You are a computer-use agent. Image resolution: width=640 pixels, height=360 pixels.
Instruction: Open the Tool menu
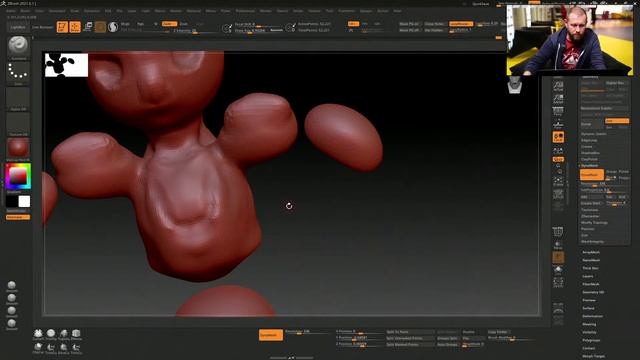(329, 11)
